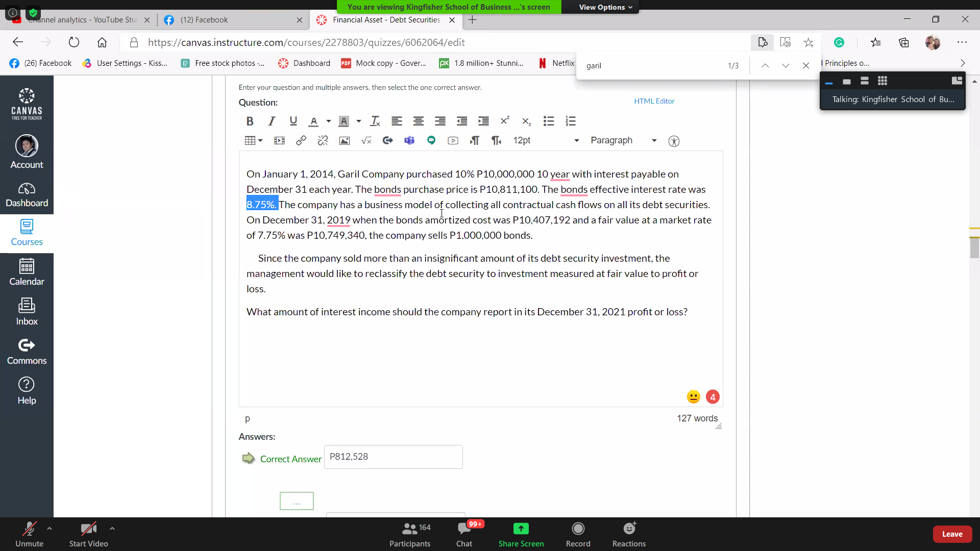The width and height of the screenshot is (980, 551).
Task: Toggle superscript formatting
Action: (505, 121)
